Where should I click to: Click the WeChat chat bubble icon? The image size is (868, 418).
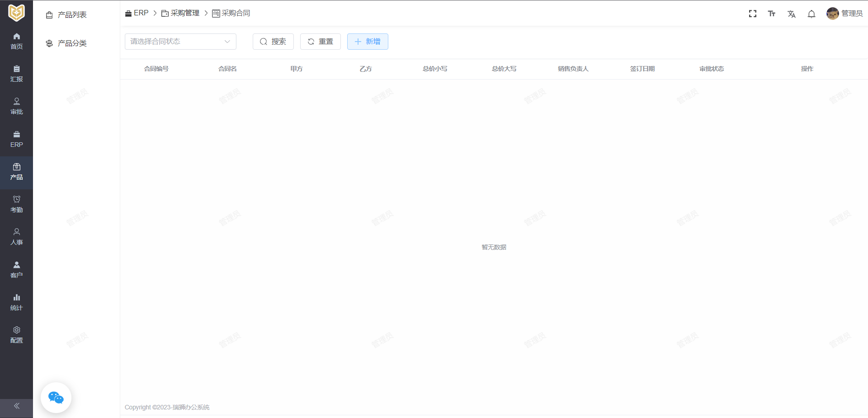pyautogui.click(x=56, y=398)
